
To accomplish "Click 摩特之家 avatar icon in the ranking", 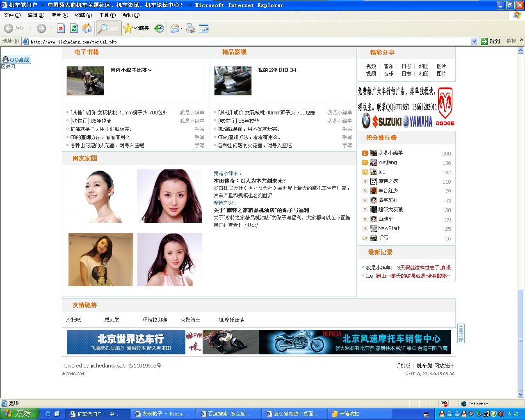I will (x=374, y=181).
